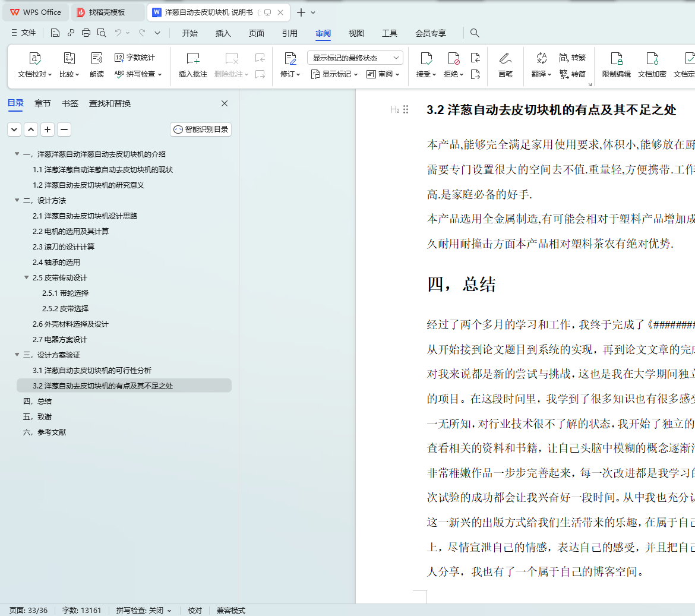This screenshot has height=616, width=695.
Task: Collapse the 三, 设计方案验证 outline section
Action: 17,355
